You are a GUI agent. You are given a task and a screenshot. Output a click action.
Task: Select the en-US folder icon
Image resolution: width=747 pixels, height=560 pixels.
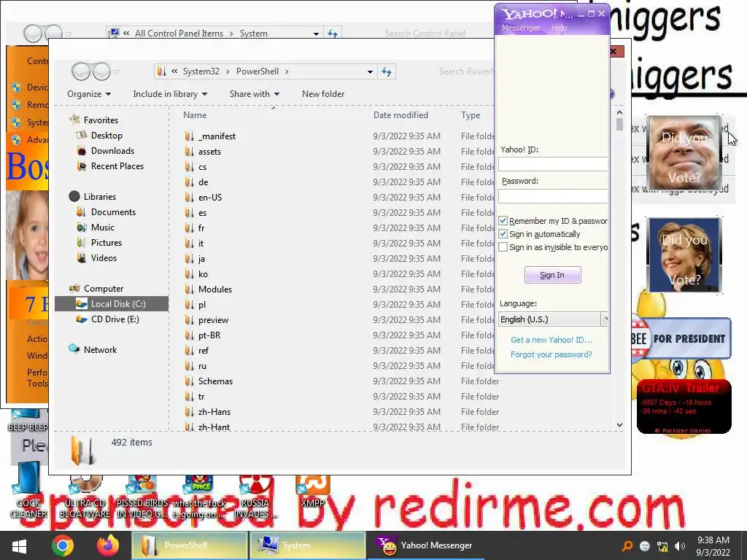tap(189, 197)
